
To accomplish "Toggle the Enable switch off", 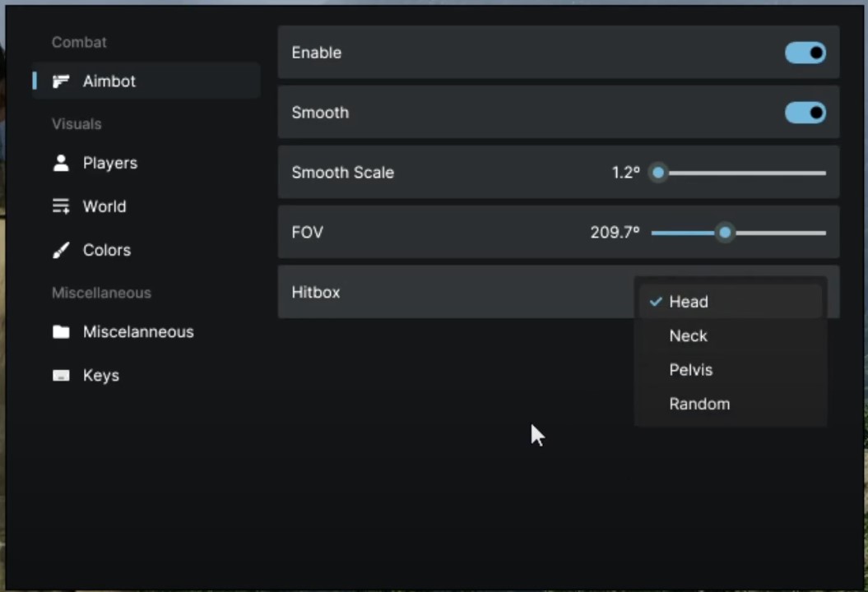I will click(x=805, y=53).
